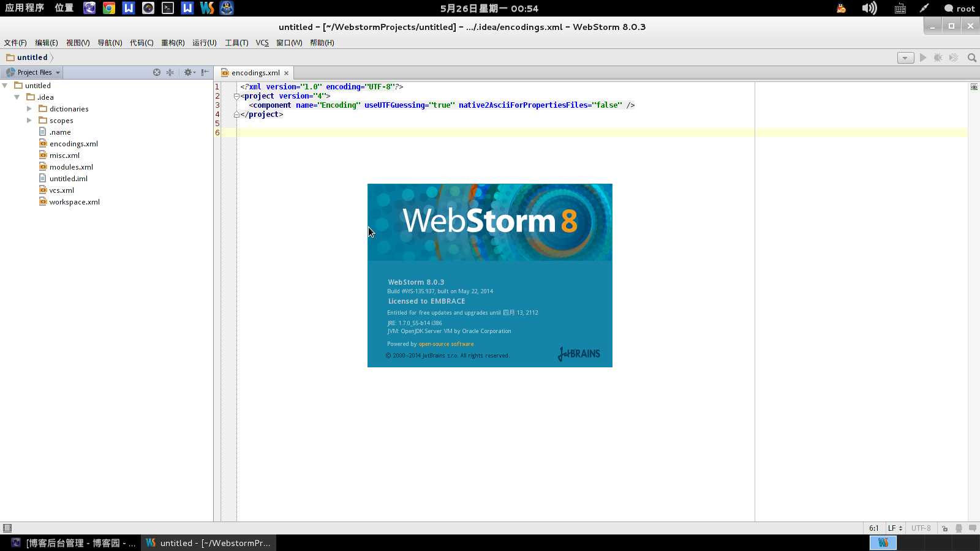Click the notifications balloon icon in status bar
This screenshot has width=980, height=551.
click(x=972, y=528)
